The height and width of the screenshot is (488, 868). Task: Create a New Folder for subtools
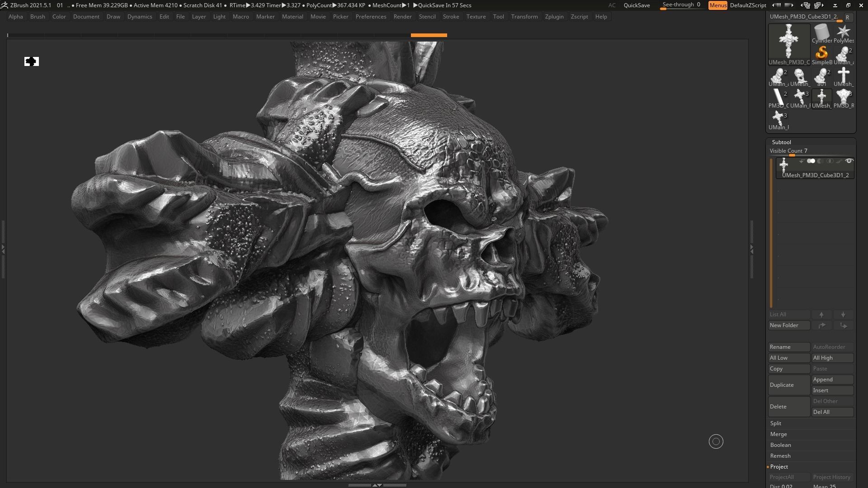(x=789, y=325)
